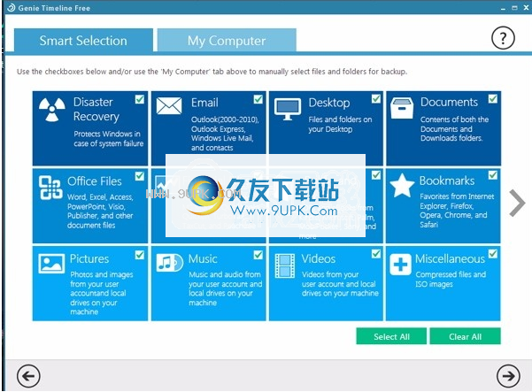Click the Email envelope icon
Viewport: 532px width, 392px height.
169,106
